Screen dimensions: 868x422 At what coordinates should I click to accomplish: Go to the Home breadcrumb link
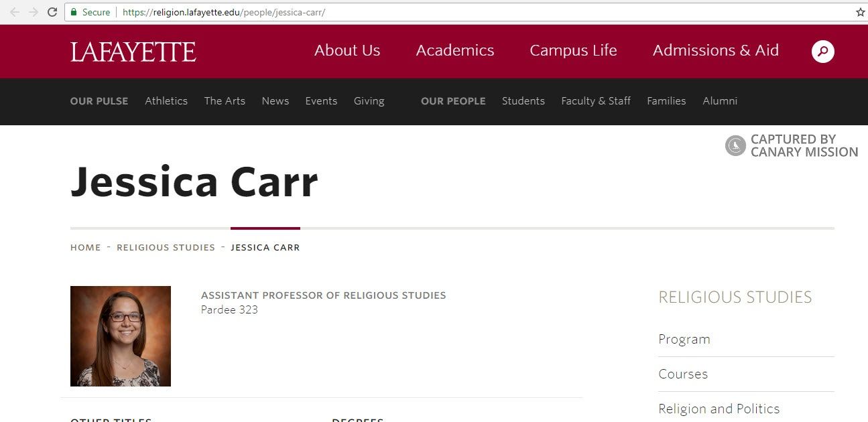tap(85, 247)
